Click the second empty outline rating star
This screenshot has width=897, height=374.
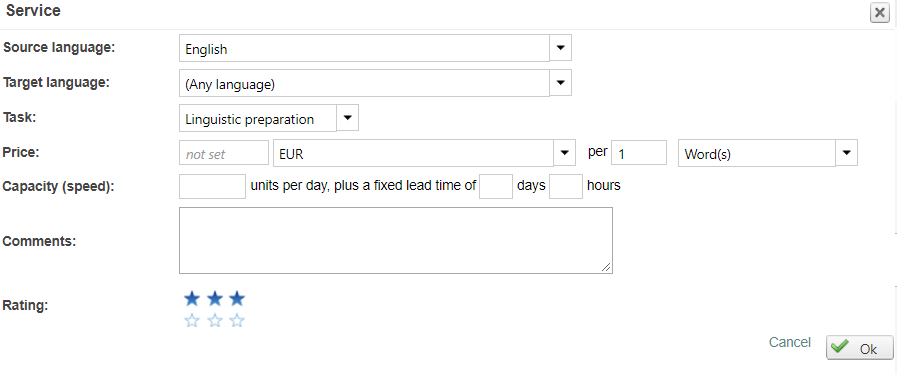215,321
